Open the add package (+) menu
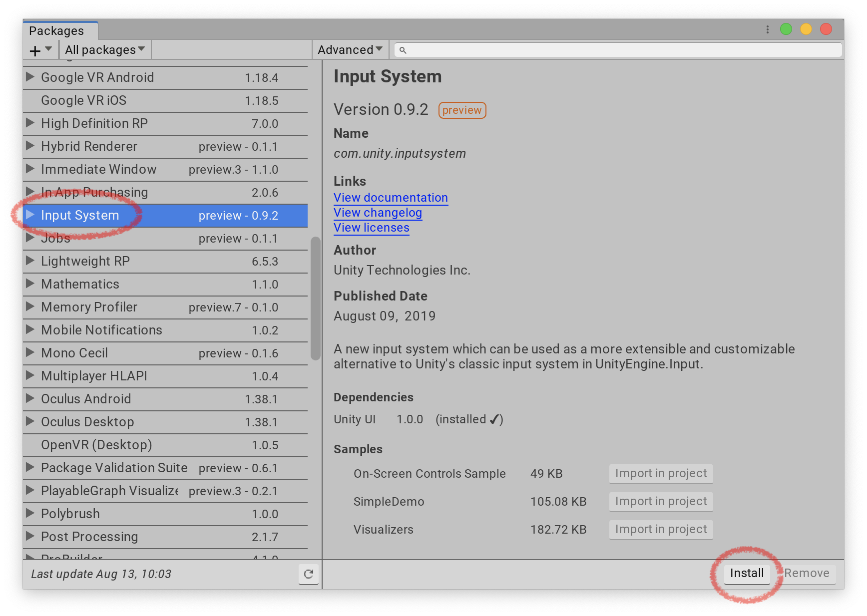The image size is (867, 616). pos(39,49)
